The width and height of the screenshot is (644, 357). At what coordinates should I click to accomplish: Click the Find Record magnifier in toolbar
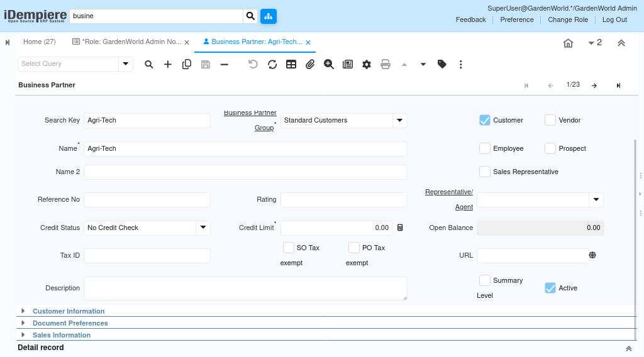click(149, 65)
